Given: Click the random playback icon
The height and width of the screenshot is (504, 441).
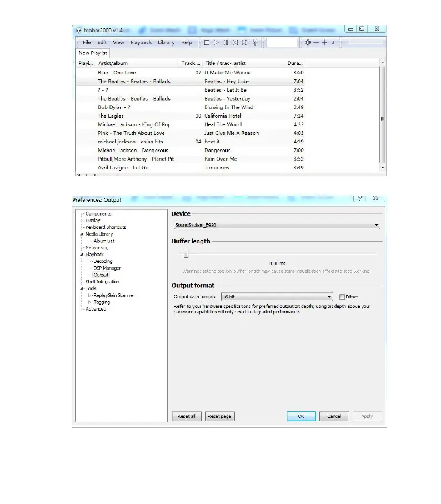Looking at the screenshot, I should coord(254,42).
